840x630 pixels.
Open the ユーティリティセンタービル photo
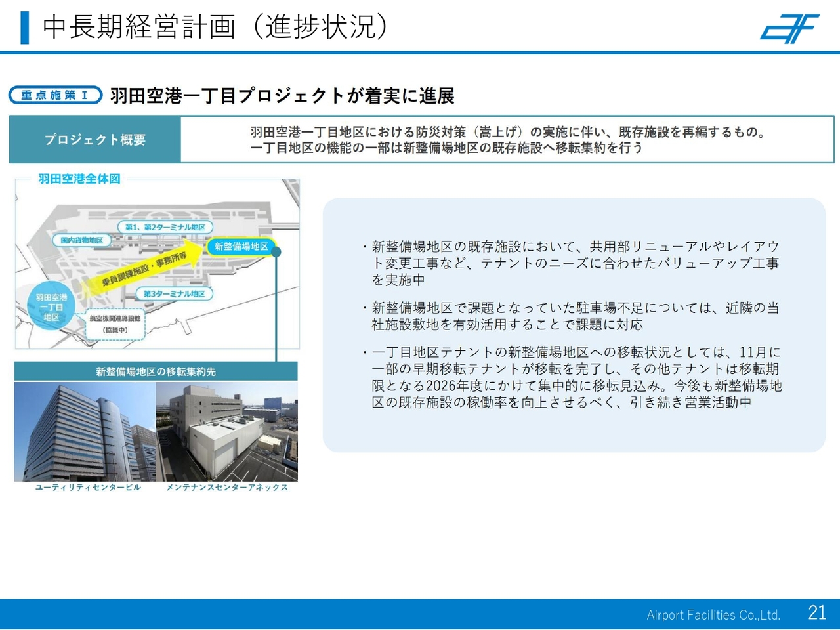click(85, 431)
